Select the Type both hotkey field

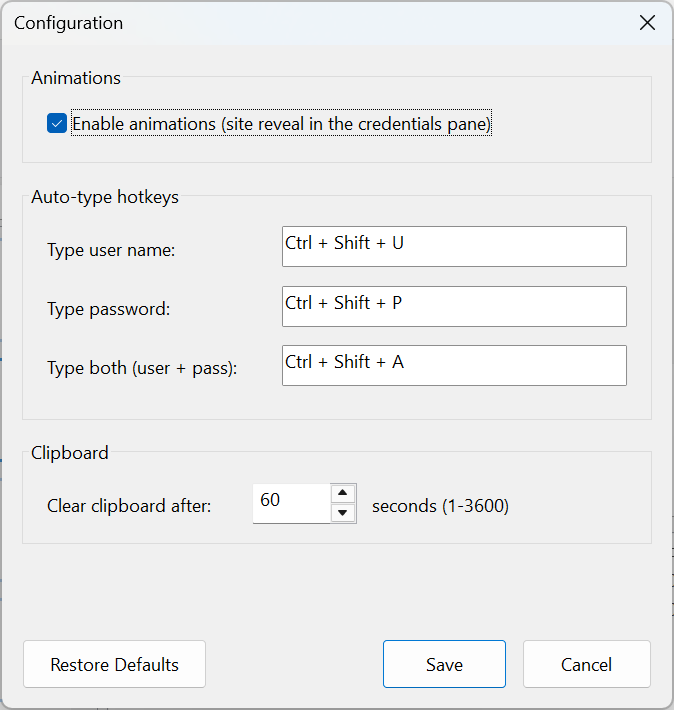point(454,366)
